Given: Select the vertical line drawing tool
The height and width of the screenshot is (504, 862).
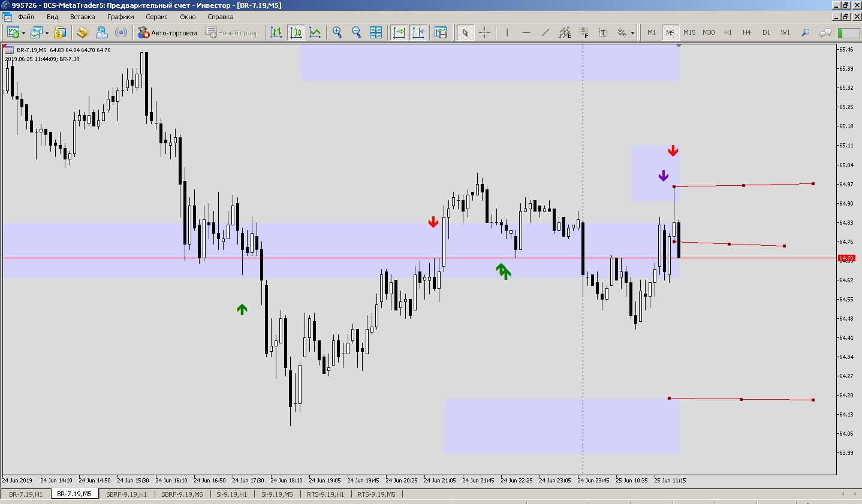Looking at the screenshot, I should pyautogui.click(x=507, y=32).
